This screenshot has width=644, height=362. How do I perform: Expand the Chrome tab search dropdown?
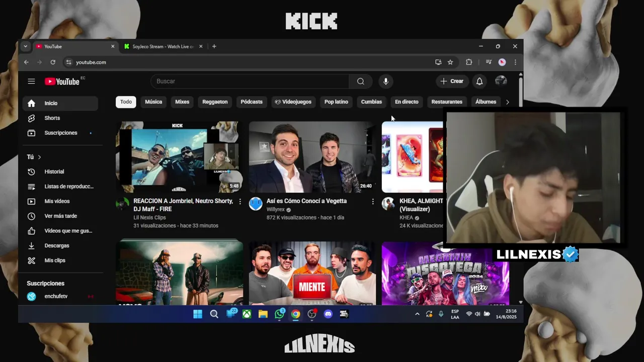tap(25, 46)
